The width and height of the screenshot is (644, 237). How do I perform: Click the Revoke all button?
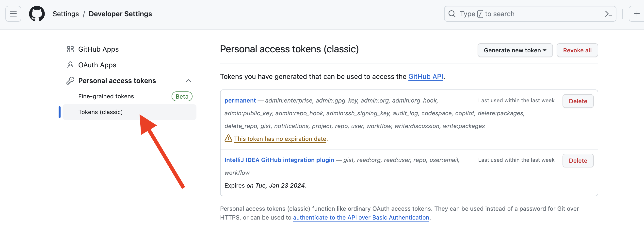point(577,50)
